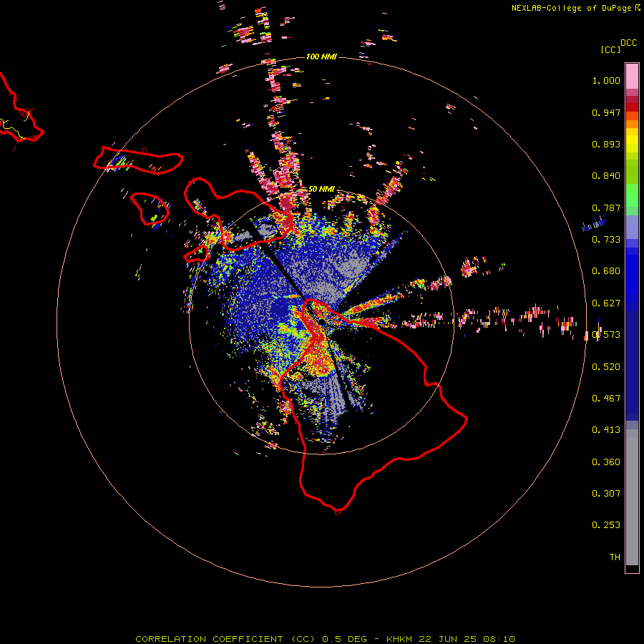Click the [CC] product label near the legend
The width and height of the screenshot is (644, 644).
tap(610, 49)
